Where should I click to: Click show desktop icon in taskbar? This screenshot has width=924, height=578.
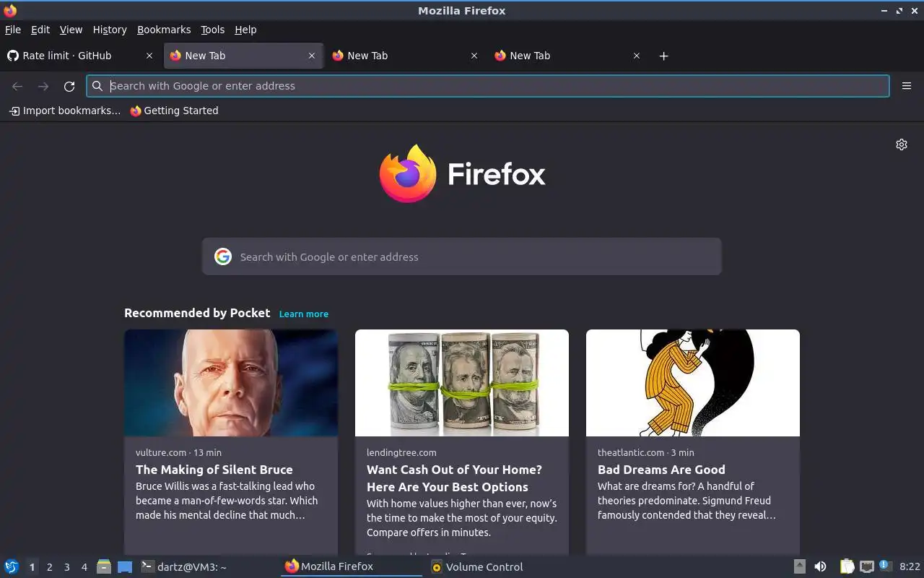pyautogui.click(x=125, y=566)
